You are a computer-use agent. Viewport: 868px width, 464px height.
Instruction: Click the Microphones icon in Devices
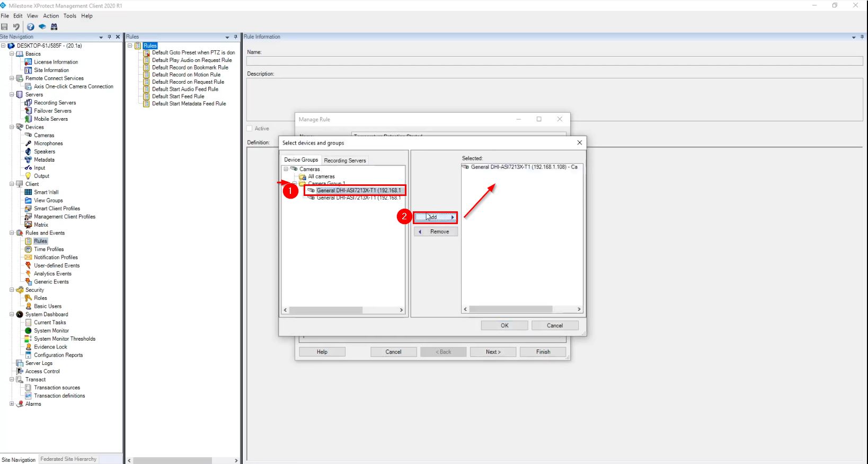click(29, 144)
